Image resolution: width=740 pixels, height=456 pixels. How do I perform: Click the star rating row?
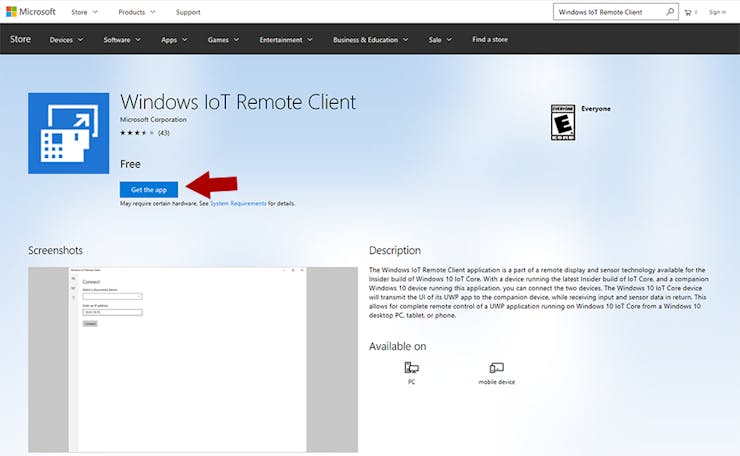point(137,133)
